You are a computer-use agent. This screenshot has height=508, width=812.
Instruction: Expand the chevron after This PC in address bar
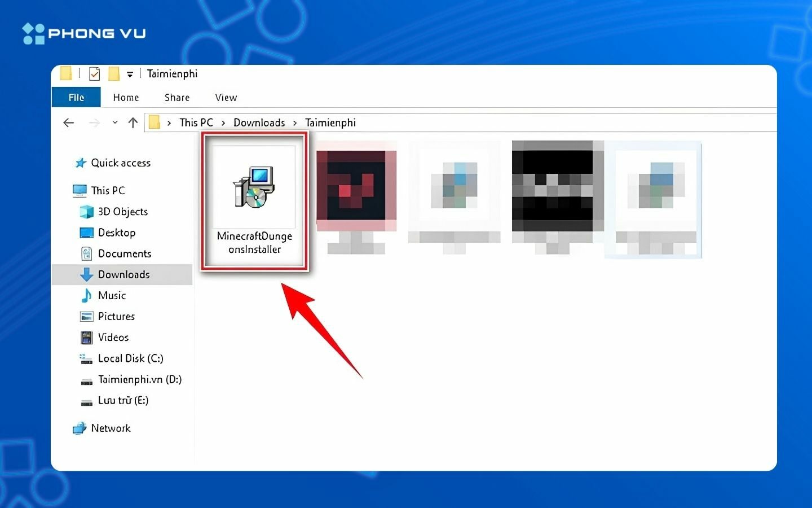[x=223, y=122]
